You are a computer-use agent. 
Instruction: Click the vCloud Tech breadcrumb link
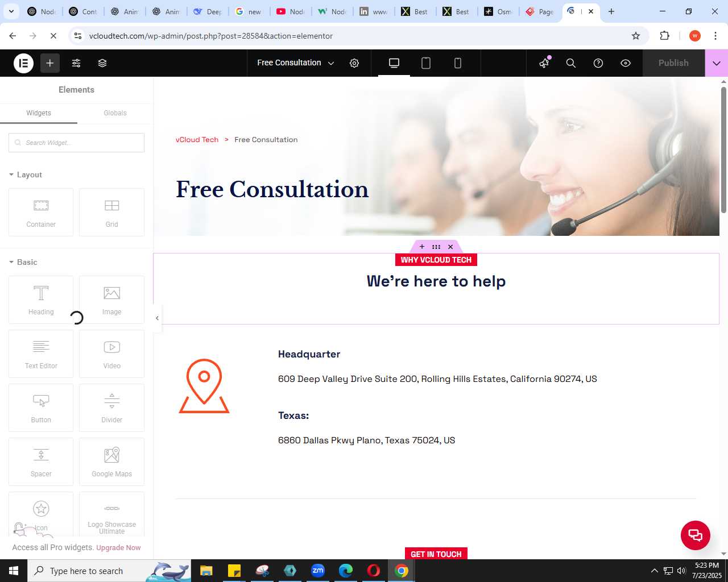[x=197, y=140]
